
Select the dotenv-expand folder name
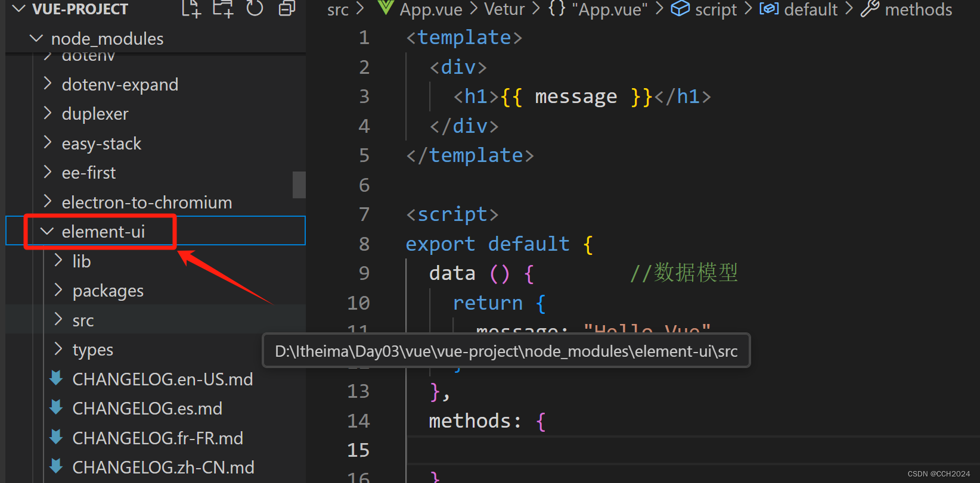pos(120,85)
